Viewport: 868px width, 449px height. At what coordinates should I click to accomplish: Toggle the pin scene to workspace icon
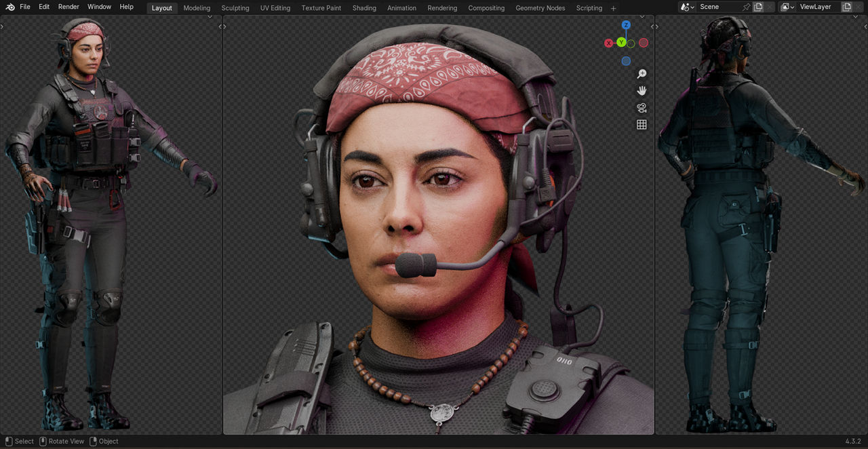747,7
